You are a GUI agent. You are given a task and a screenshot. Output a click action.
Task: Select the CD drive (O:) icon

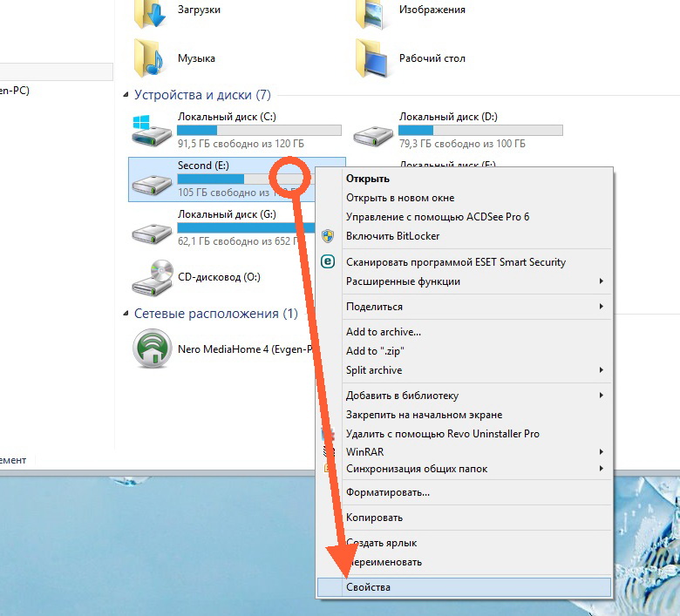point(152,277)
